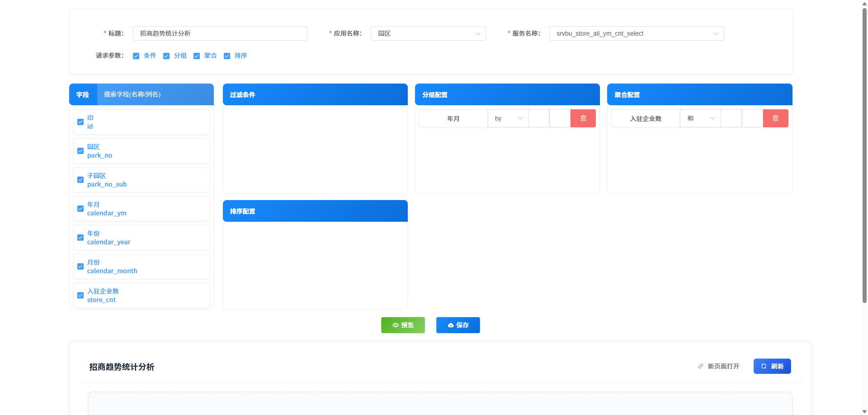The image size is (868, 415).
Task: Click the 标题 input field
Action: 220,33
